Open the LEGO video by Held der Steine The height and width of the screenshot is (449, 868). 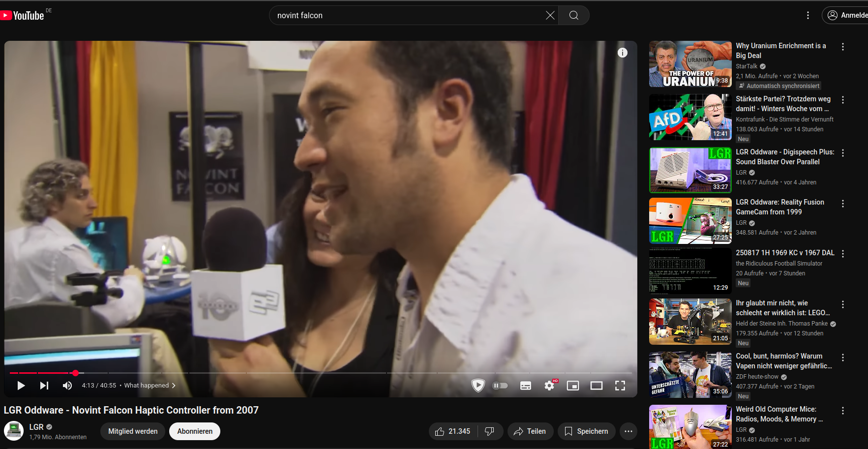(690, 322)
